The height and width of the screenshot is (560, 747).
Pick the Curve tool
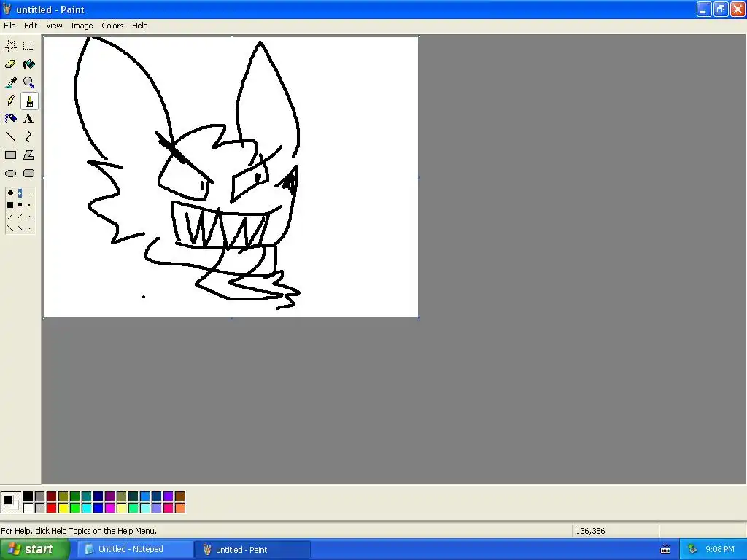pyautogui.click(x=29, y=137)
